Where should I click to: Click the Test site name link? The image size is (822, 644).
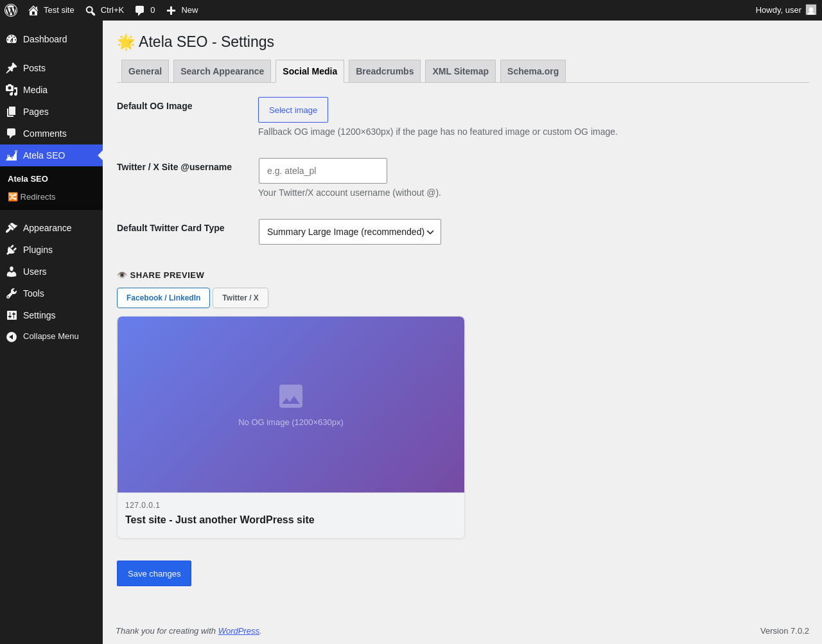[59, 10]
